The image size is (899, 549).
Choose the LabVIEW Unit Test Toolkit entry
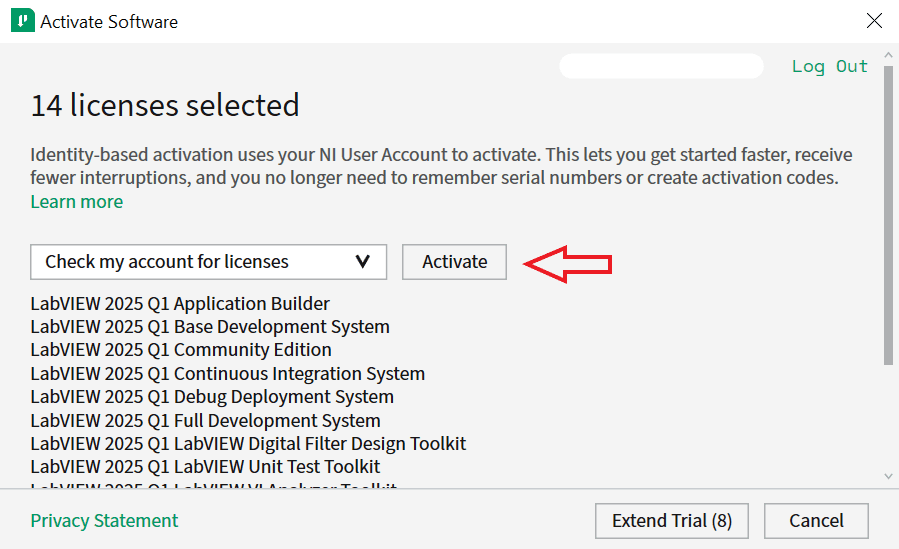205,467
